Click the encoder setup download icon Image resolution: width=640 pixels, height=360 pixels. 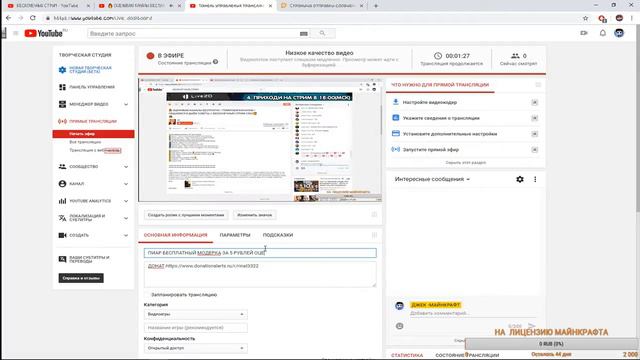click(396, 102)
